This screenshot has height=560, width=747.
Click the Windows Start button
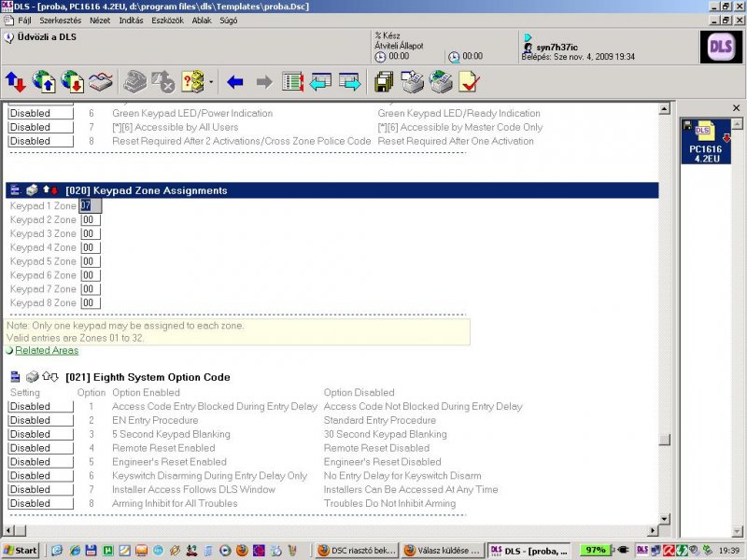pos(20,551)
